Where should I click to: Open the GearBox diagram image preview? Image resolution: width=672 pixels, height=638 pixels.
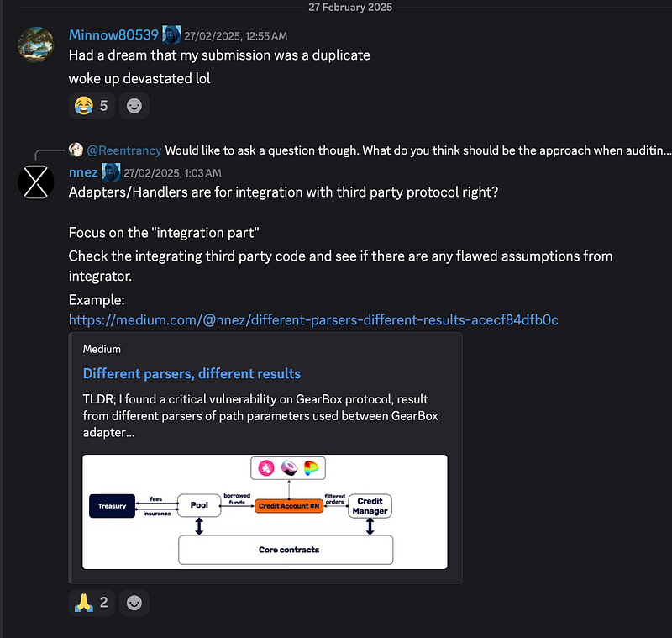[265, 512]
